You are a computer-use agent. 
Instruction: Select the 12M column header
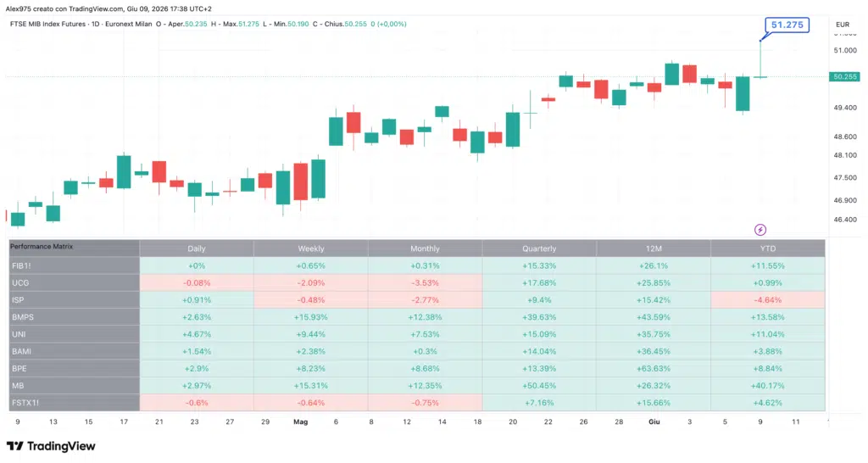pos(654,248)
